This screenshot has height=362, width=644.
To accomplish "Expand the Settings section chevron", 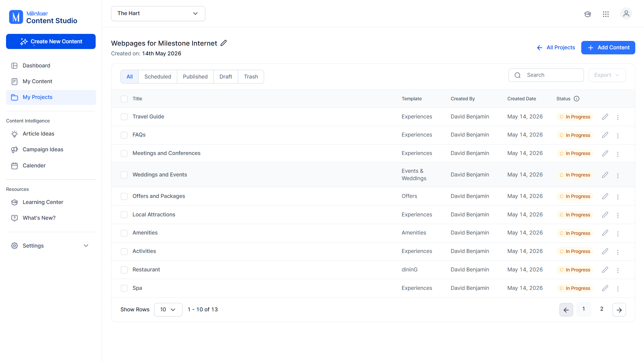I will tap(86, 246).
